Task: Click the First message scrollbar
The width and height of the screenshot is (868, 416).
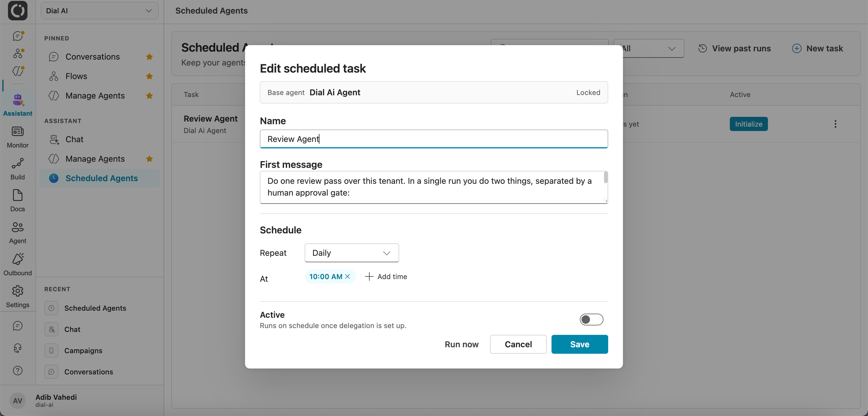Action: [606, 178]
